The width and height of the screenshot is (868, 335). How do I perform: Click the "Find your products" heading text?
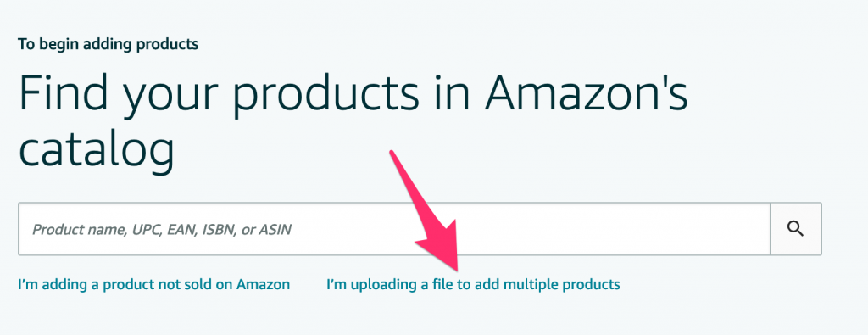point(219,93)
